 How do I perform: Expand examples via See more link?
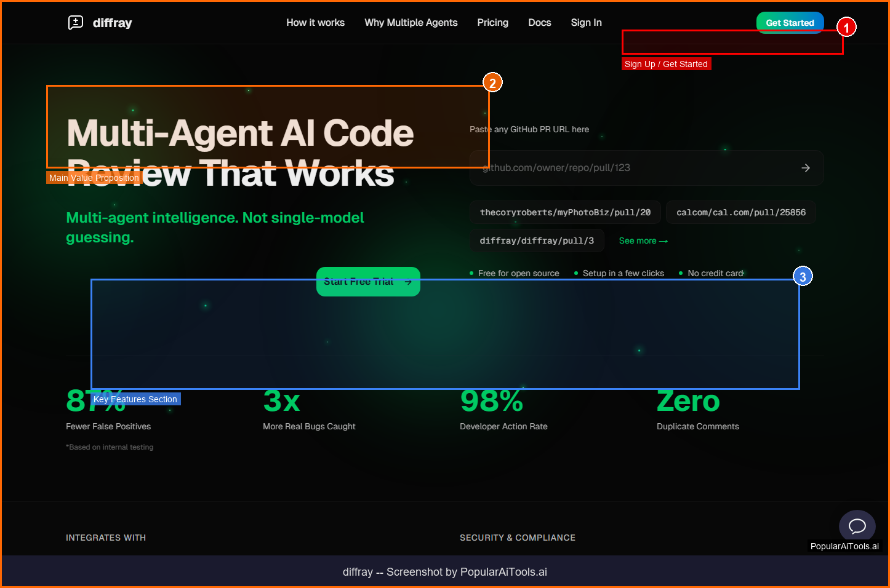pos(643,240)
